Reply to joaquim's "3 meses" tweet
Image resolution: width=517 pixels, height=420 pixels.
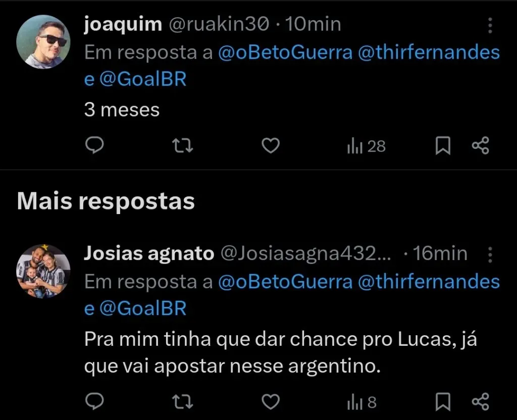pyautogui.click(x=94, y=146)
